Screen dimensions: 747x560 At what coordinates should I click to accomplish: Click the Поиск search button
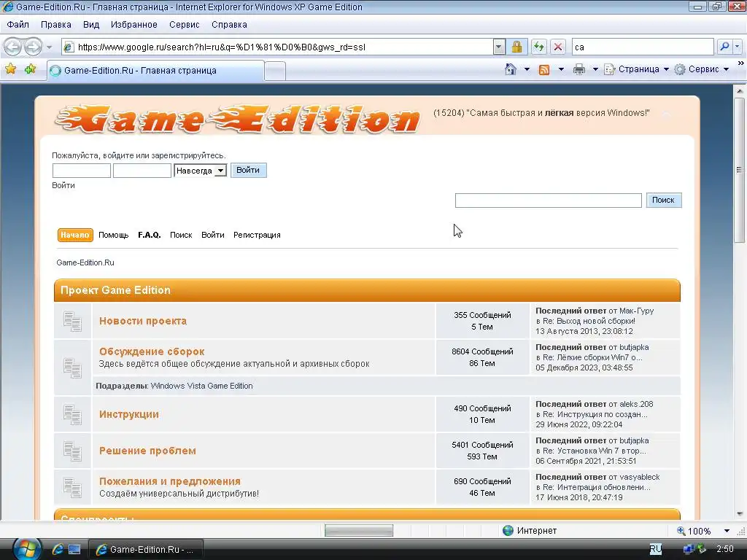(x=664, y=200)
